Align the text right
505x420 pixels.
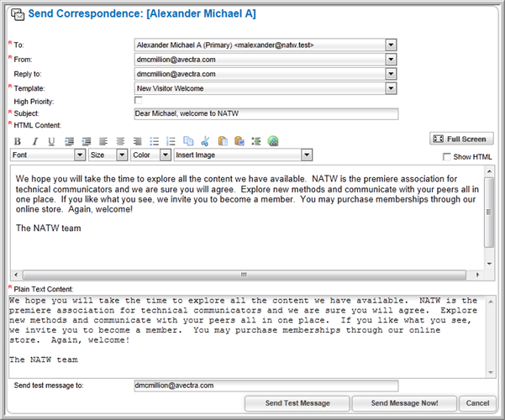pos(137,141)
